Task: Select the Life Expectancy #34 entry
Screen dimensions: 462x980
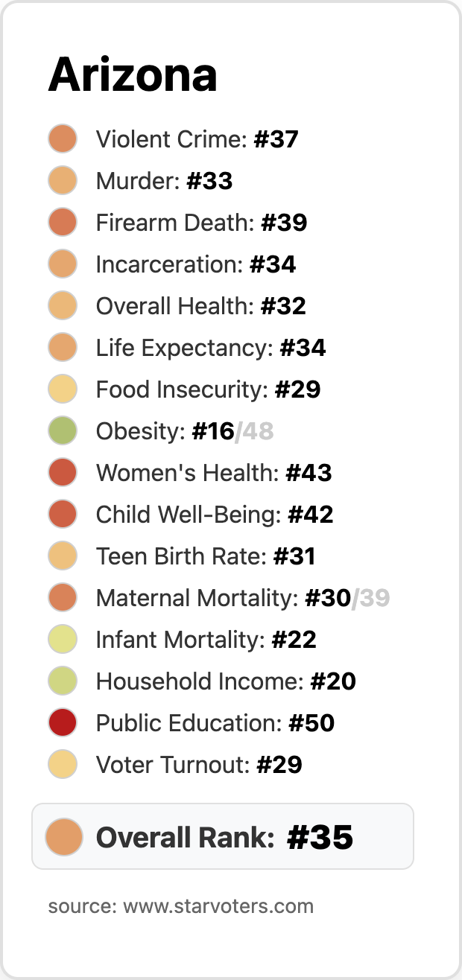Action: pos(210,348)
